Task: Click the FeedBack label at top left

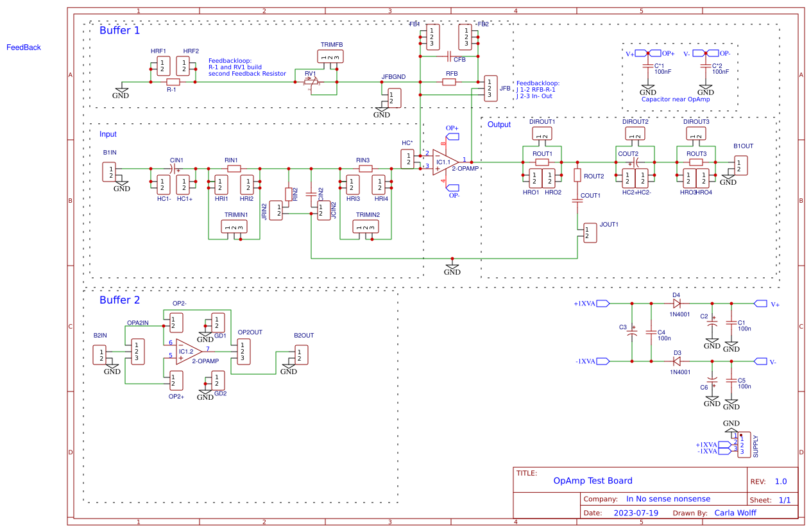Action: pyautogui.click(x=24, y=47)
